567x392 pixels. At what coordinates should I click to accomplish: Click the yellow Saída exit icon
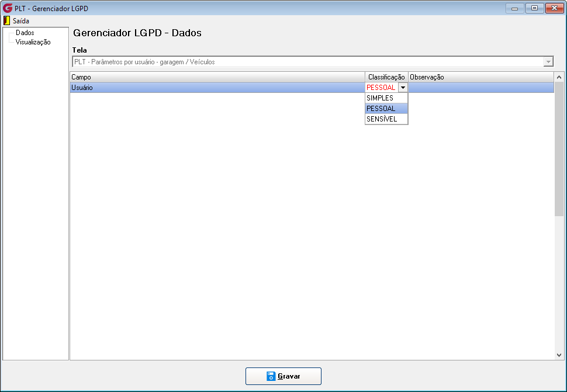pyautogui.click(x=6, y=20)
